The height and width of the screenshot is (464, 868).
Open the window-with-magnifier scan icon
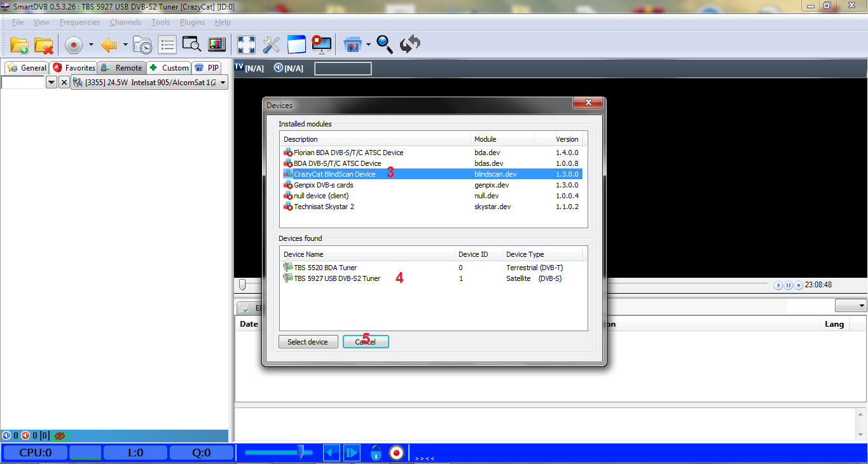pyautogui.click(x=191, y=44)
